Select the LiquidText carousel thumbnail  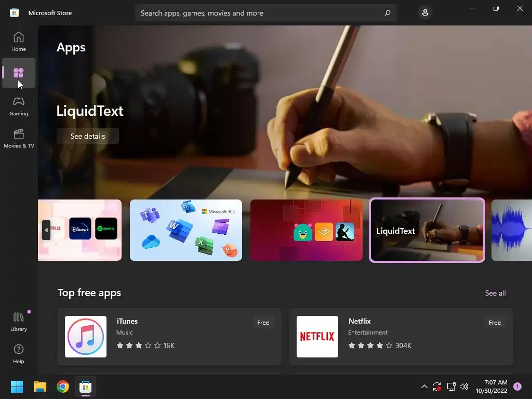coord(427,230)
